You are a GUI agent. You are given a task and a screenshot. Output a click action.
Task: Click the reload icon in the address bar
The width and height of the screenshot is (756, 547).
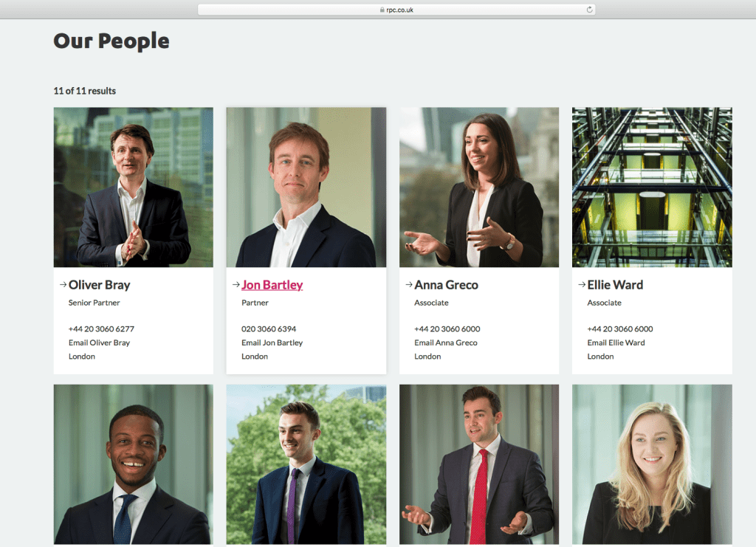(589, 10)
